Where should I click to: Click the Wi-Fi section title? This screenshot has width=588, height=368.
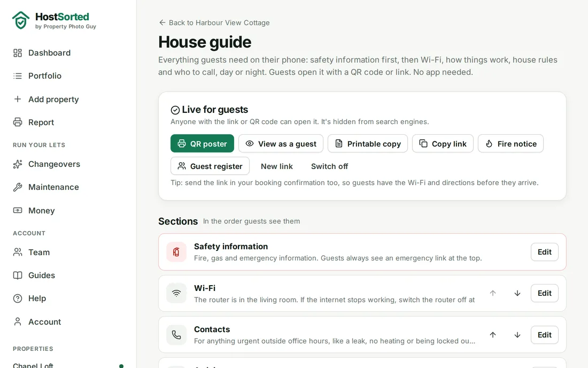[x=205, y=288]
